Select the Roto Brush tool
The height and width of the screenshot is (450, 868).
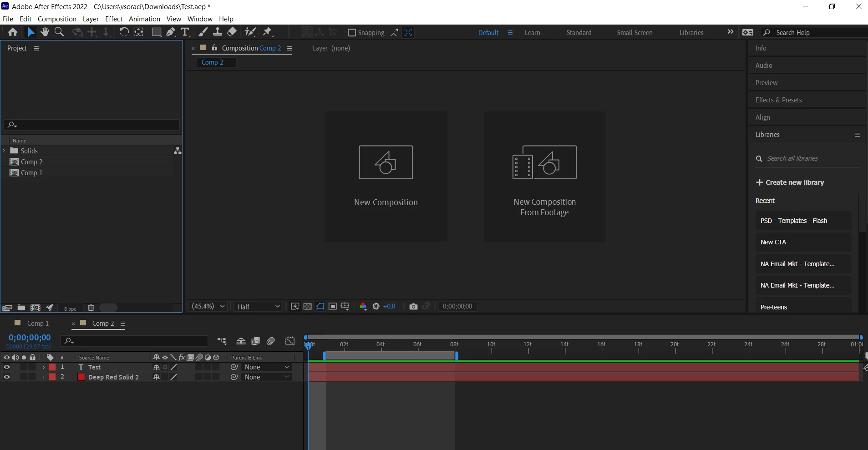(250, 32)
